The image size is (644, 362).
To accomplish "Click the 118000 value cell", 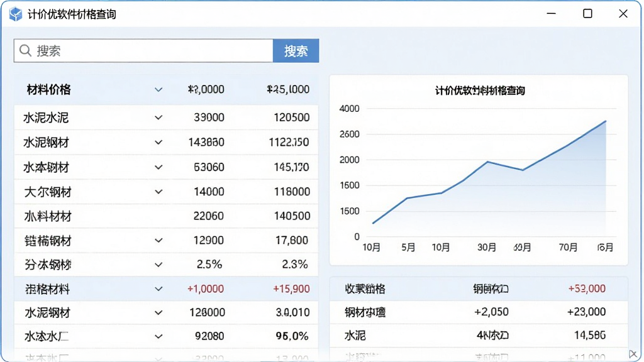I will (292, 192).
